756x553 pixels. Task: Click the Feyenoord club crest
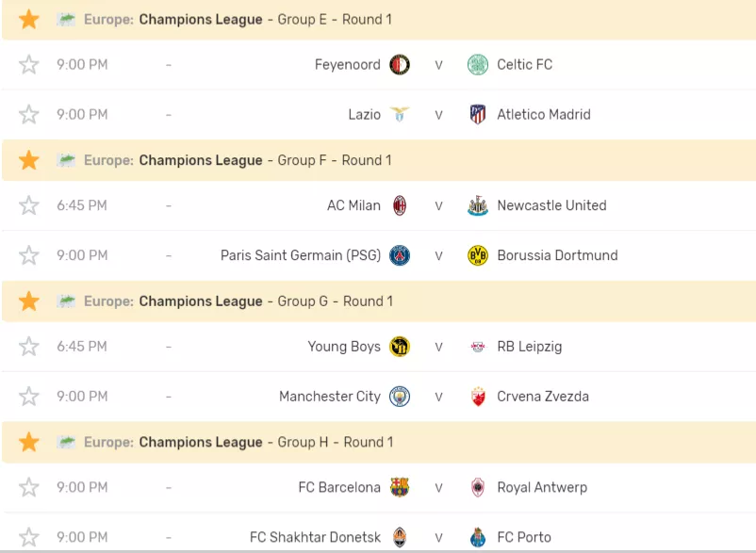(400, 65)
